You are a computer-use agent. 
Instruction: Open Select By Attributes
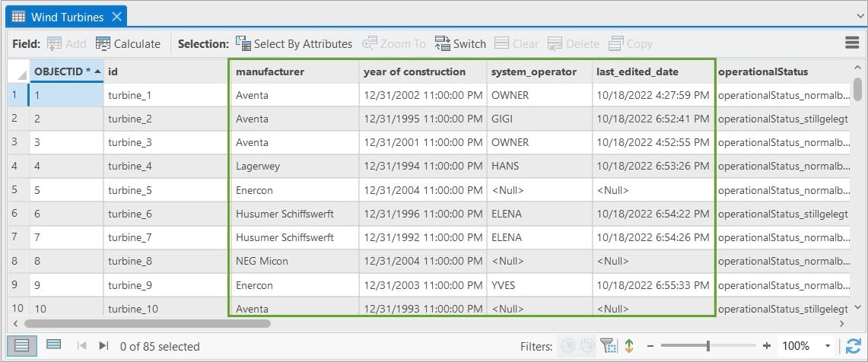pyautogui.click(x=294, y=43)
